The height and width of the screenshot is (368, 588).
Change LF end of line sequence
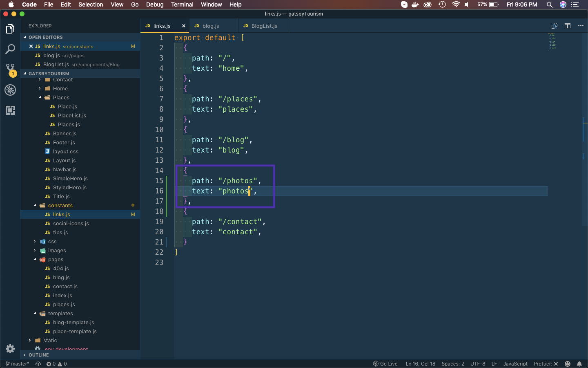494,364
